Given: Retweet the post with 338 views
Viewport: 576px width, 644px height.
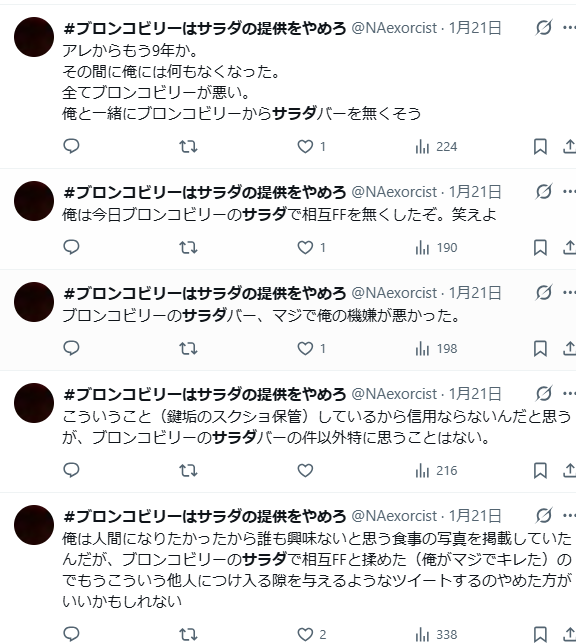Looking at the screenshot, I should click(188, 634).
